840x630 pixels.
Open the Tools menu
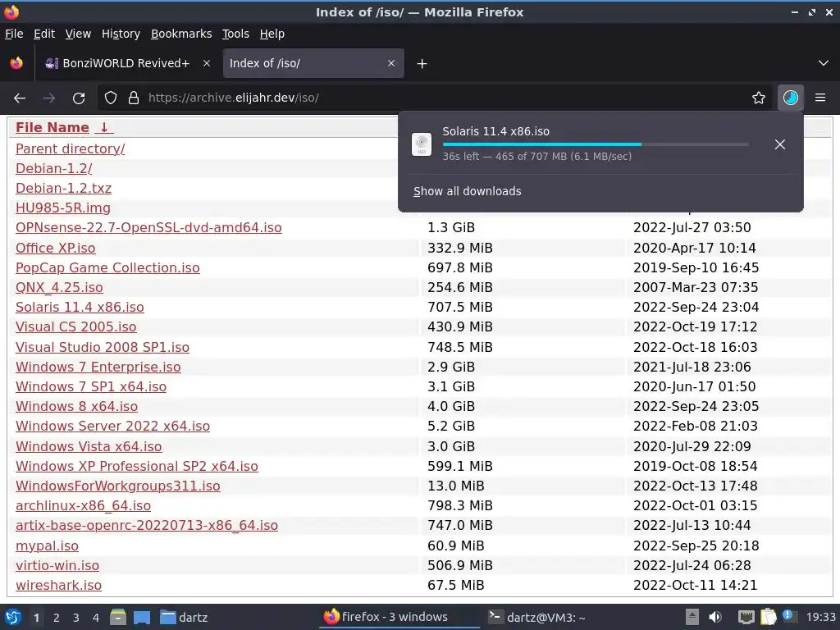pyautogui.click(x=235, y=34)
